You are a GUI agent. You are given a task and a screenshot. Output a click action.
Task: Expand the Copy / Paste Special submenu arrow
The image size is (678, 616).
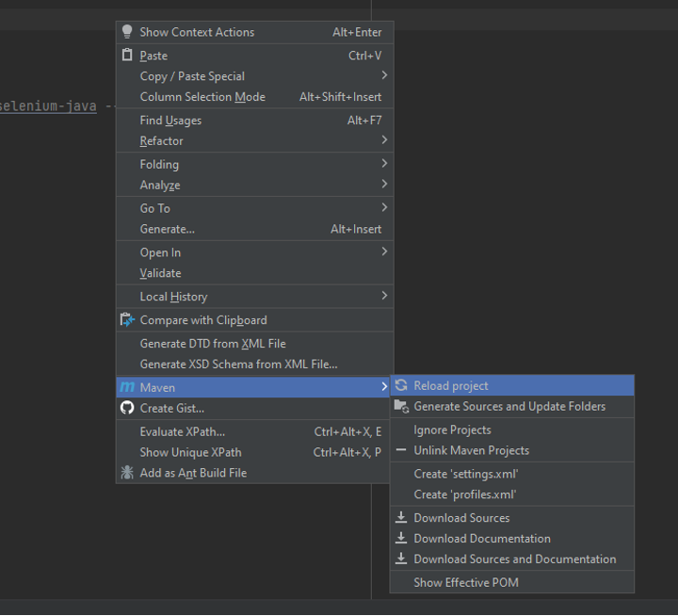tap(383, 75)
